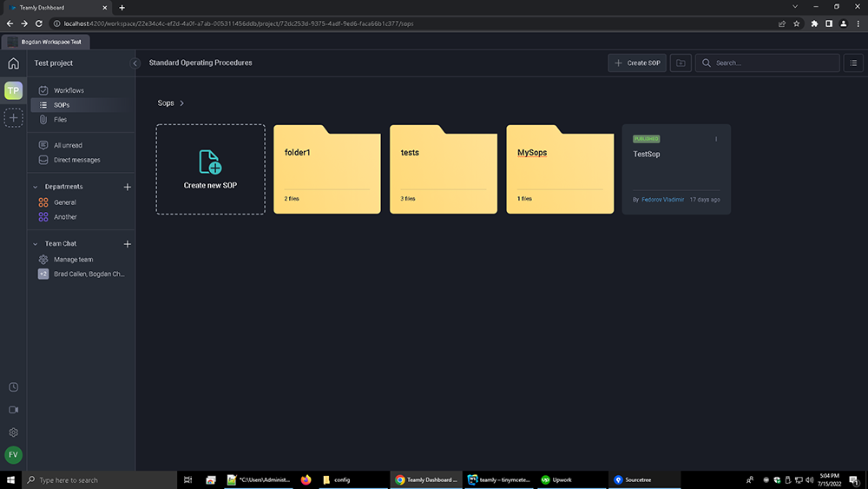The height and width of the screenshot is (489, 868).
Task: Open the Another department
Action: [81, 217]
